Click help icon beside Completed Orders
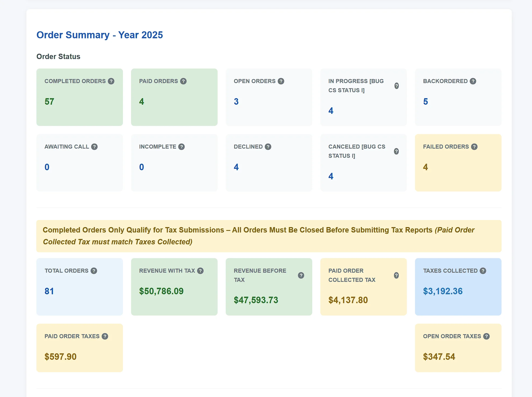This screenshot has height=397, width=532. pos(111,81)
